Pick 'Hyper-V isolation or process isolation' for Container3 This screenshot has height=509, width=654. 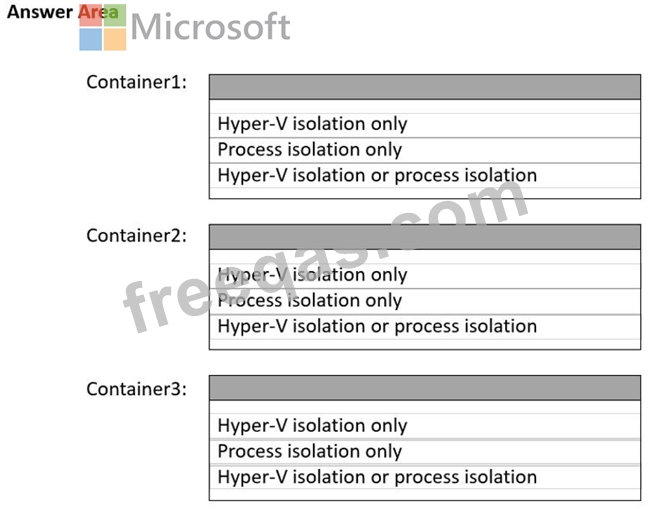(377, 477)
